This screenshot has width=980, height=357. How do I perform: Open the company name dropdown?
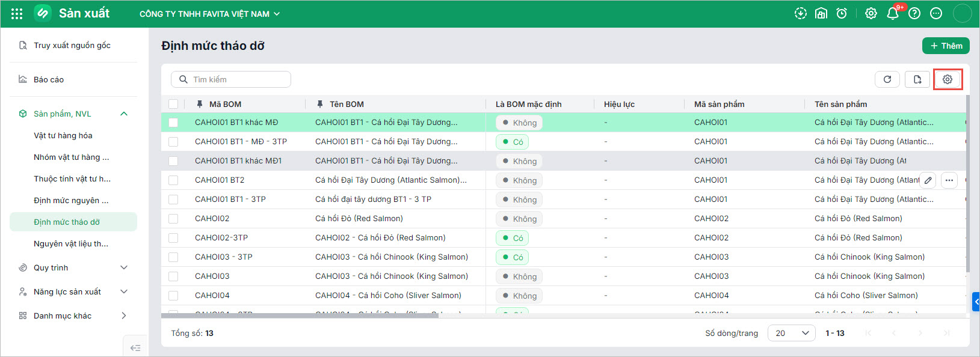(x=209, y=14)
